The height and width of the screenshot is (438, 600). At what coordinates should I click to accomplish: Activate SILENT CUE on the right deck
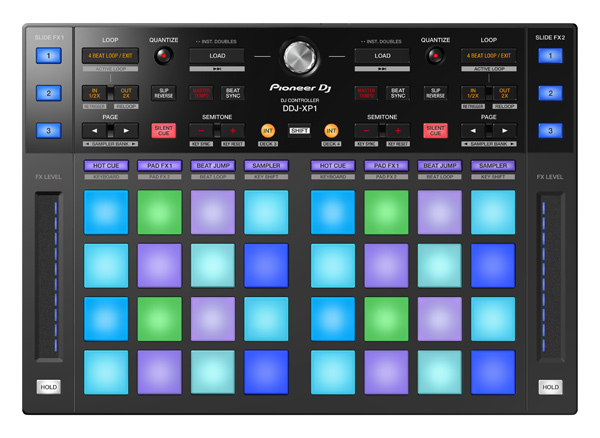[435, 130]
